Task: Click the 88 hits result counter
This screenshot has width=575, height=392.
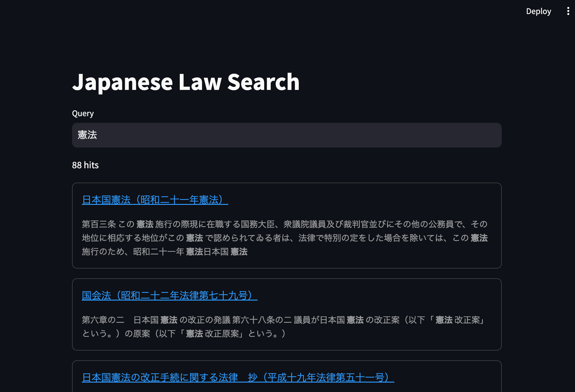Action: (85, 165)
